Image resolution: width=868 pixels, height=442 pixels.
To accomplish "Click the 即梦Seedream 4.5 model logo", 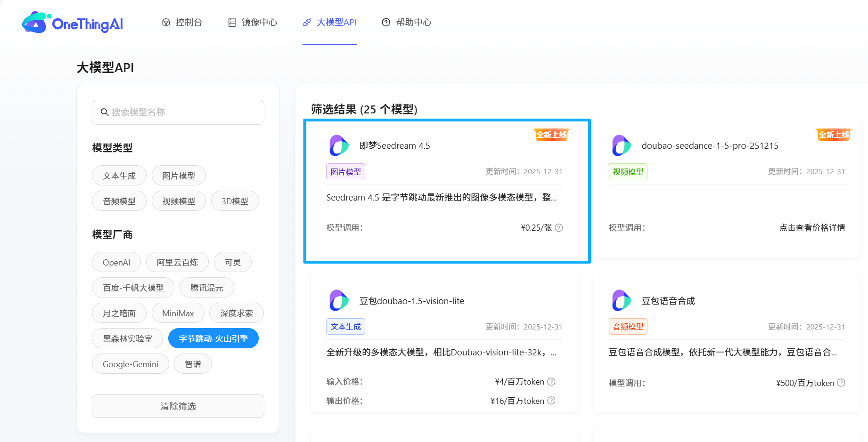I will pyautogui.click(x=338, y=145).
